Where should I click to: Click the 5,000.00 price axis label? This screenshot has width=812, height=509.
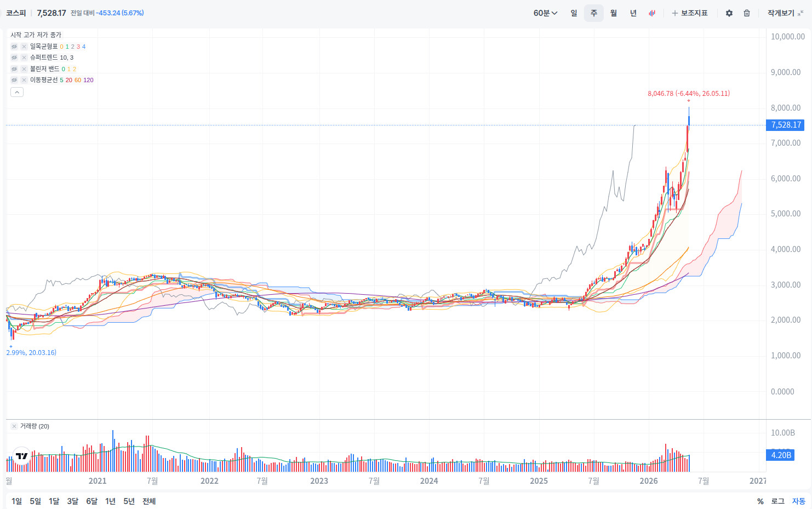click(x=786, y=214)
